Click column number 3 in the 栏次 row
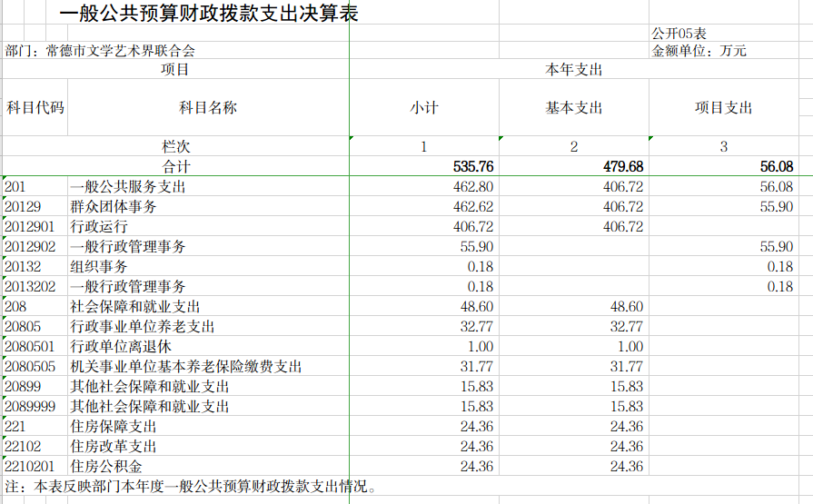Viewport: 813px width, 504px height. (x=724, y=147)
